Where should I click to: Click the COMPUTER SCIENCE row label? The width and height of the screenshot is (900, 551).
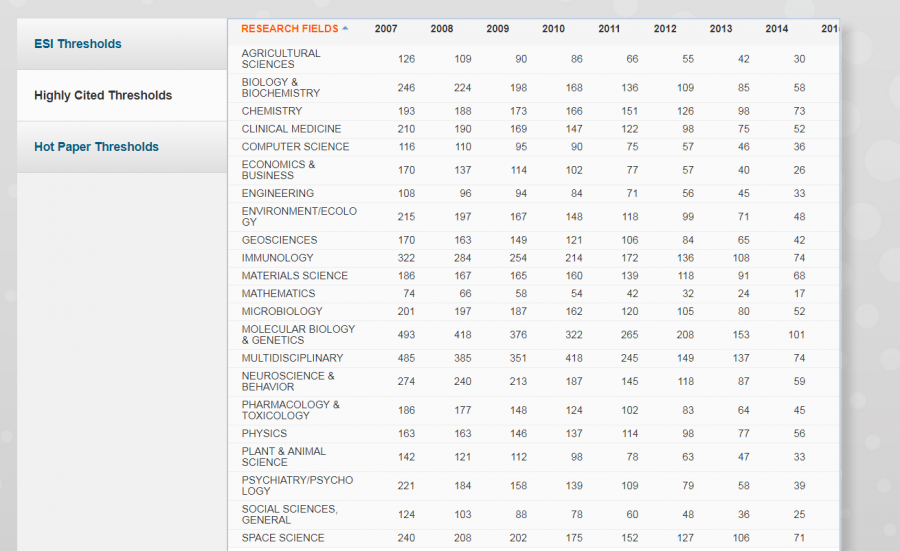pos(295,147)
